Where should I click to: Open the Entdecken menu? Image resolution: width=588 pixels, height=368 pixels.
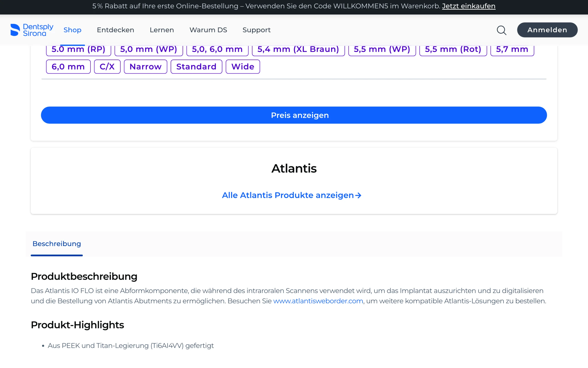tap(115, 30)
